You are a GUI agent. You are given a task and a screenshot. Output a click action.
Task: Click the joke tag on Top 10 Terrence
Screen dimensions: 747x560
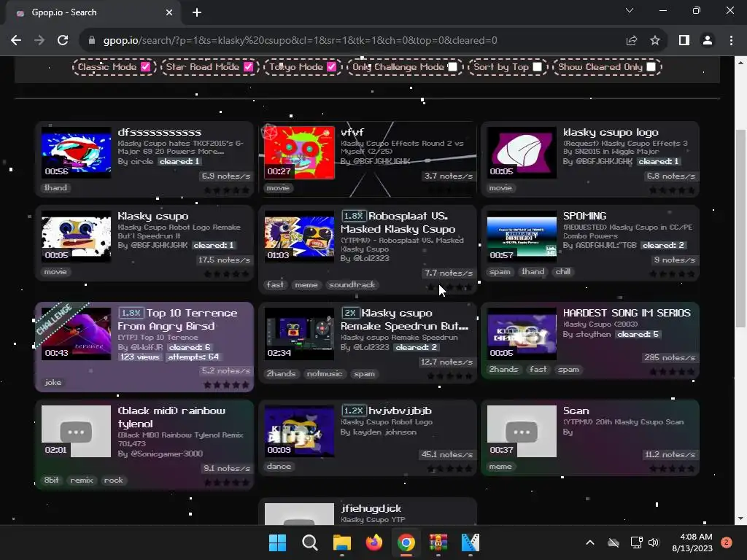pyautogui.click(x=53, y=382)
